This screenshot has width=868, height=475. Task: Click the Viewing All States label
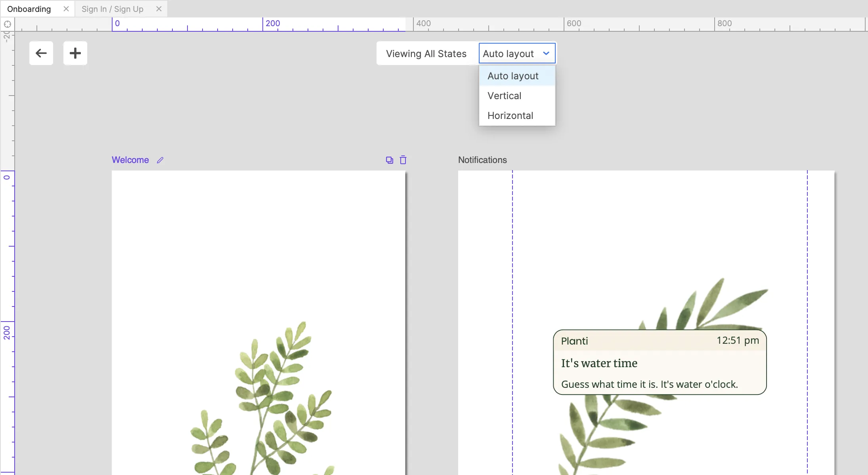tap(426, 54)
